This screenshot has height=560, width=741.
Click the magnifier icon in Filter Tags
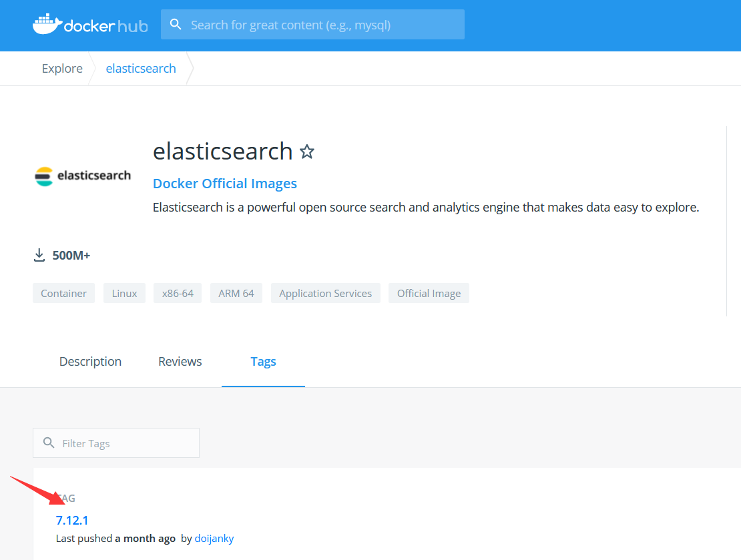(x=49, y=443)
